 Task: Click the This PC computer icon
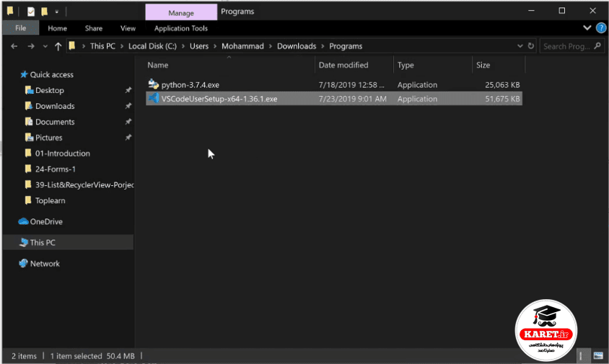tap(24, 242)
